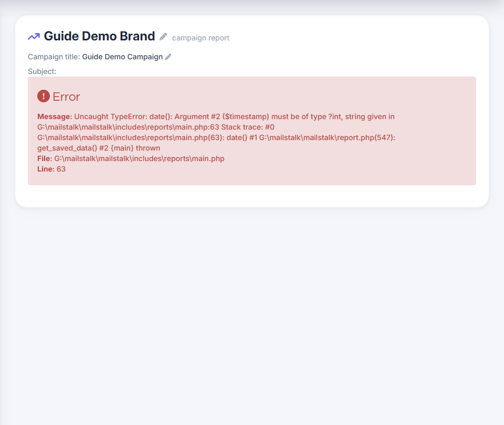Edit campaign title via pencil next to Guide Demo Campaign
Viewport: 504px width, 425px height.
pyautogui.click(x=168, y=57)
